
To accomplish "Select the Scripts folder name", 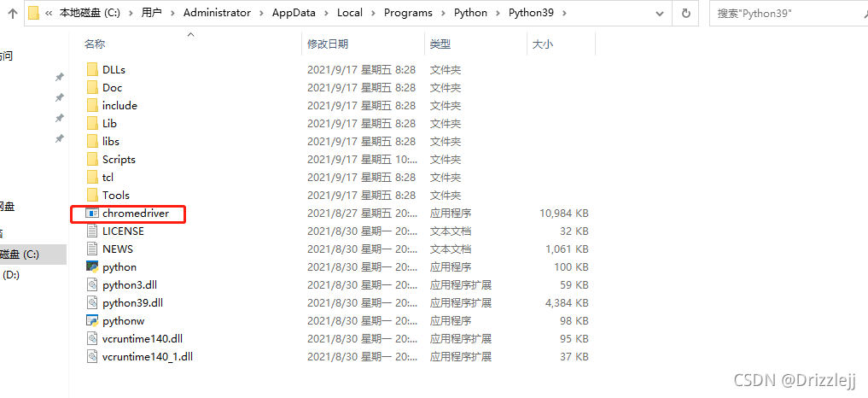I will (119, 160).
